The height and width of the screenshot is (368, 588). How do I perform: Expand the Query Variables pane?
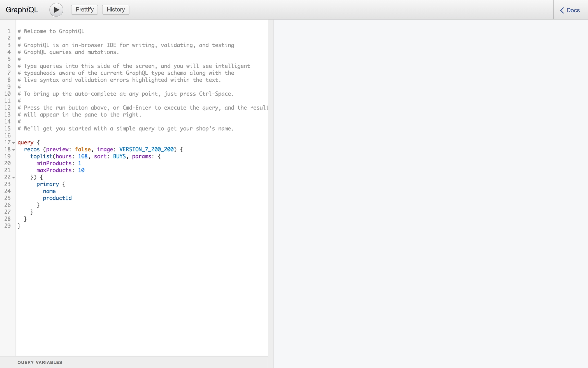40,362
